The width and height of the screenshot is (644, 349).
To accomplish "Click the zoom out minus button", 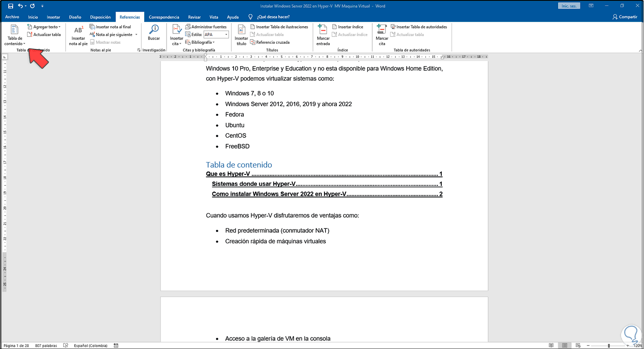I will point(588,346).
